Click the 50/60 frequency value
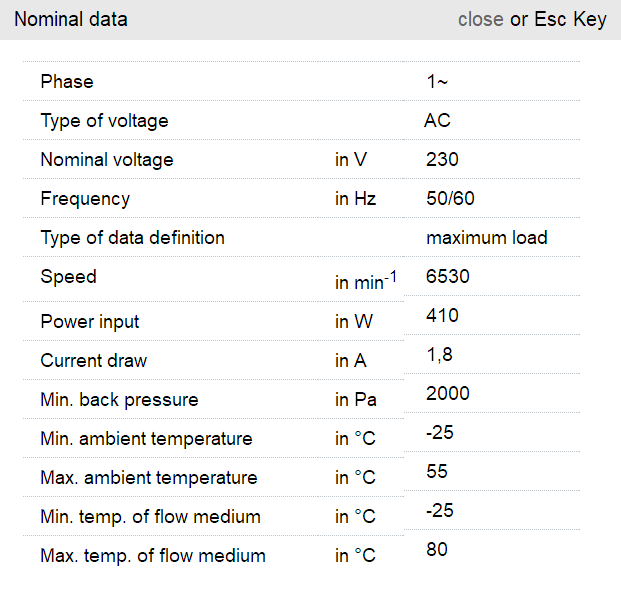The image size is (621, 602). [450, 199]
